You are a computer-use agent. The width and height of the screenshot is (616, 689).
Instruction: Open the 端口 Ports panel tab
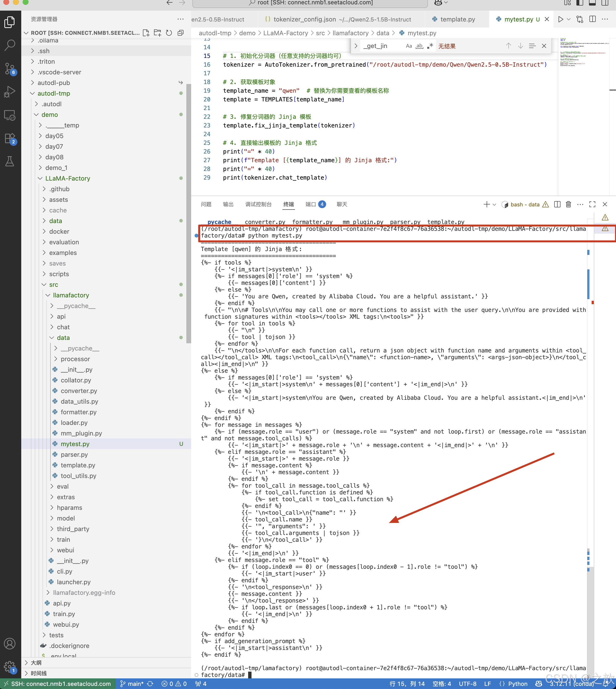click(315, 204)
